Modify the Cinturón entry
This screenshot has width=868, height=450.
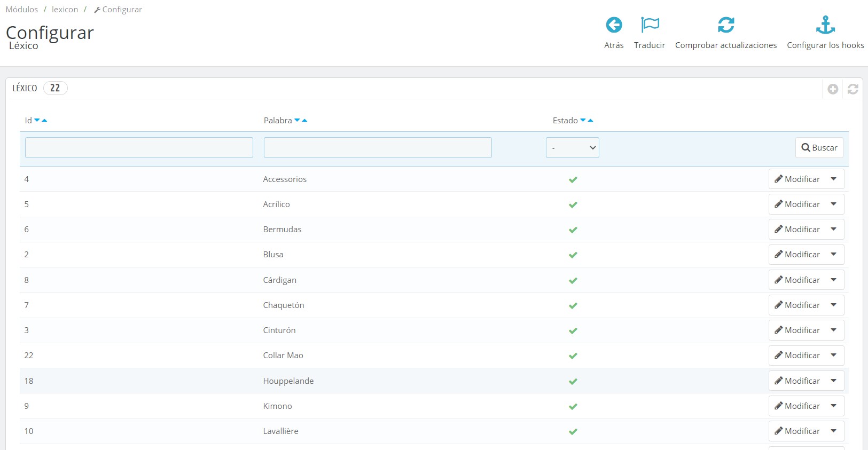(797, 330)
